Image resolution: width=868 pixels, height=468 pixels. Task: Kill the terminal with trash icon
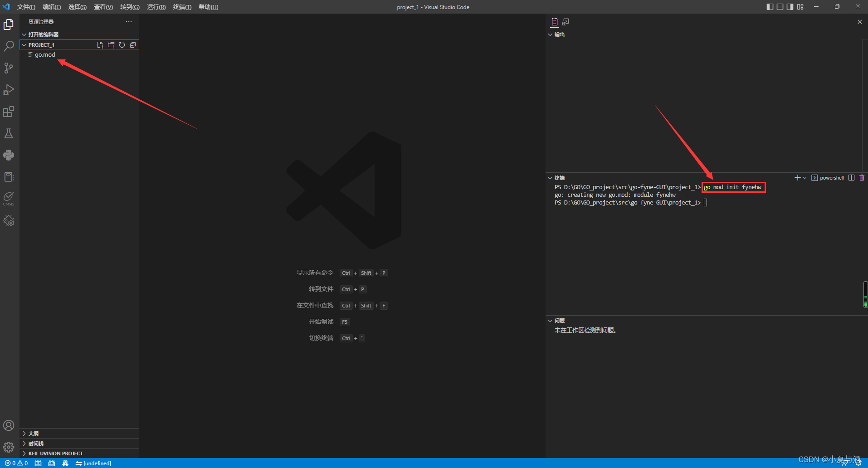862,178
